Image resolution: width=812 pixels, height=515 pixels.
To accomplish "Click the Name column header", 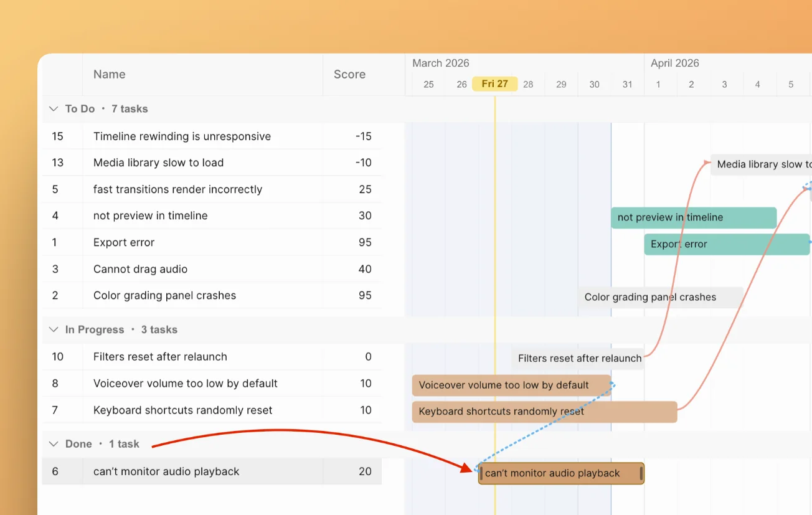I will [110, 75].
